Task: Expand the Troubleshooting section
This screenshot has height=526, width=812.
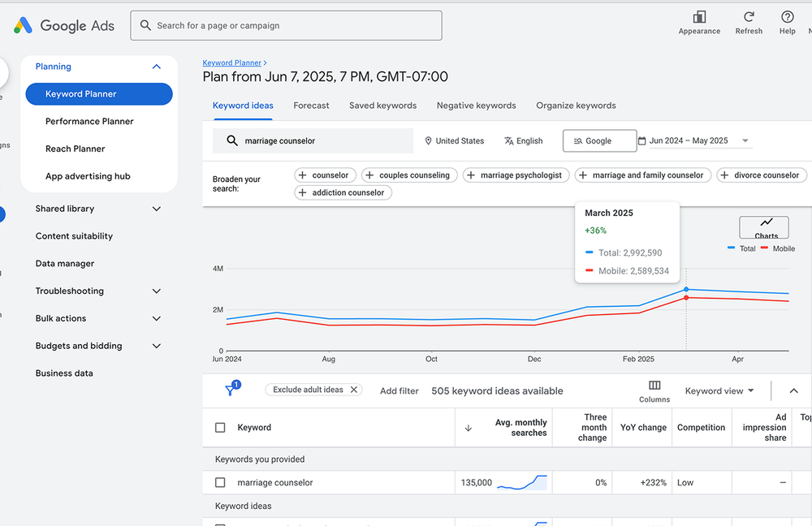Action: (x=157, y=291)
